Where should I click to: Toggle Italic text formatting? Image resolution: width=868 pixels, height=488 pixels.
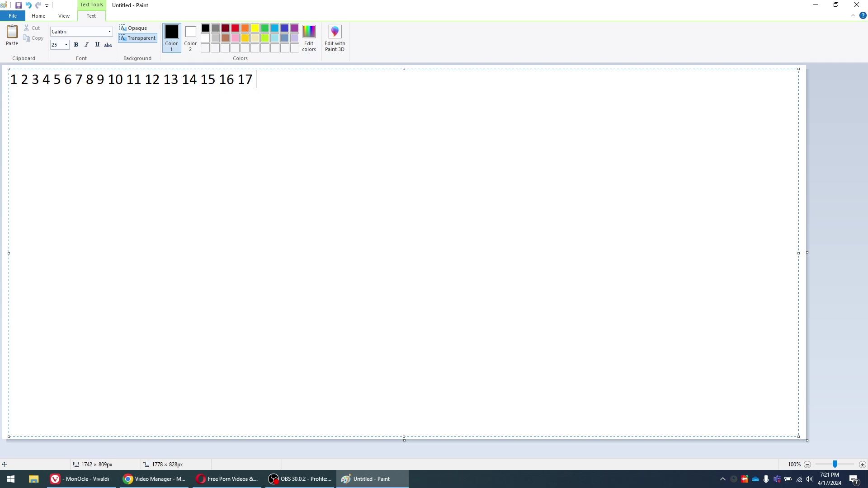[x=86, y=45]
